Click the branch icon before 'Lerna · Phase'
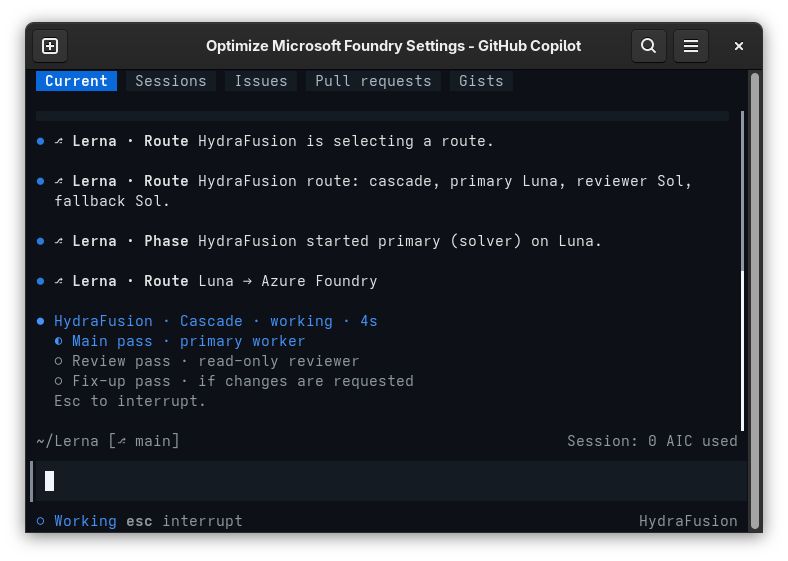This screenshot has height=561, width=788. tap(59, 241)
